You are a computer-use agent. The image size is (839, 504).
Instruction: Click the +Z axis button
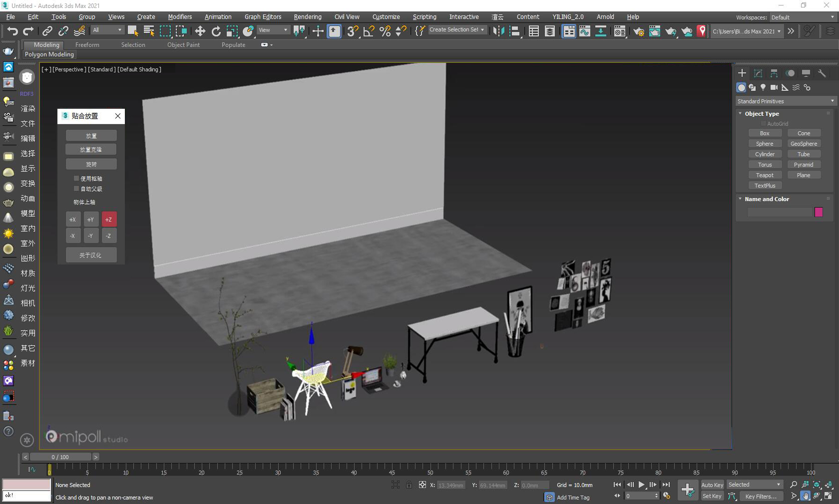(108, 220)
